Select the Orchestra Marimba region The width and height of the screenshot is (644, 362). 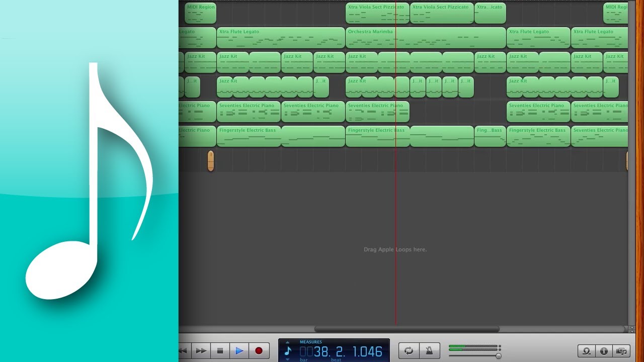pyautogui.click(x=426, y=38)
